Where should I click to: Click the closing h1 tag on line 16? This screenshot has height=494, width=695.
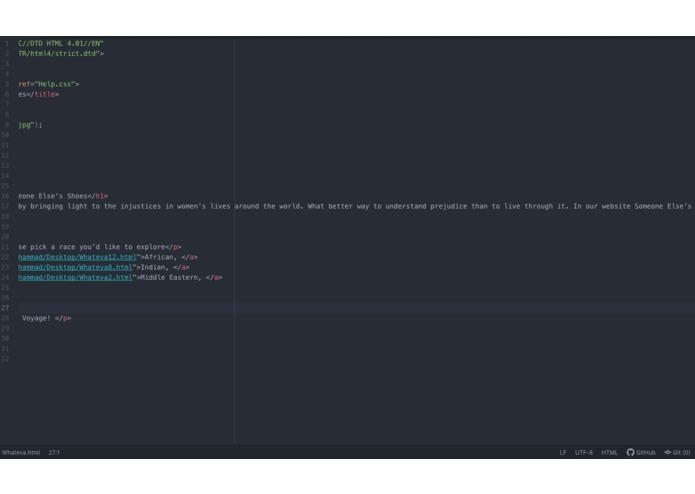(x=98, y=196)
